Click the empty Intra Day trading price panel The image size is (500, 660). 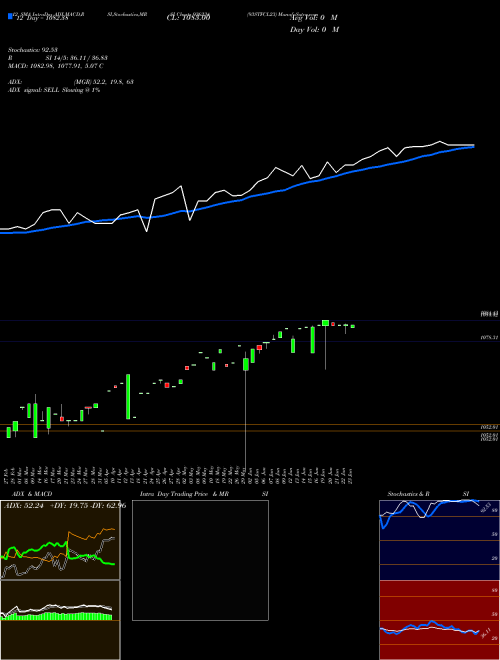click(x=200, y=560)
